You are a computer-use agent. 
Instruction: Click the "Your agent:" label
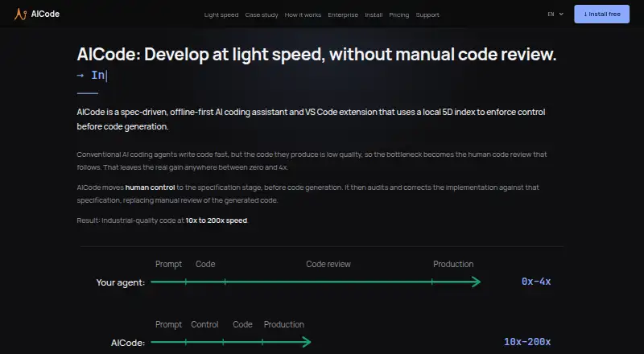(x=120, y=282)
